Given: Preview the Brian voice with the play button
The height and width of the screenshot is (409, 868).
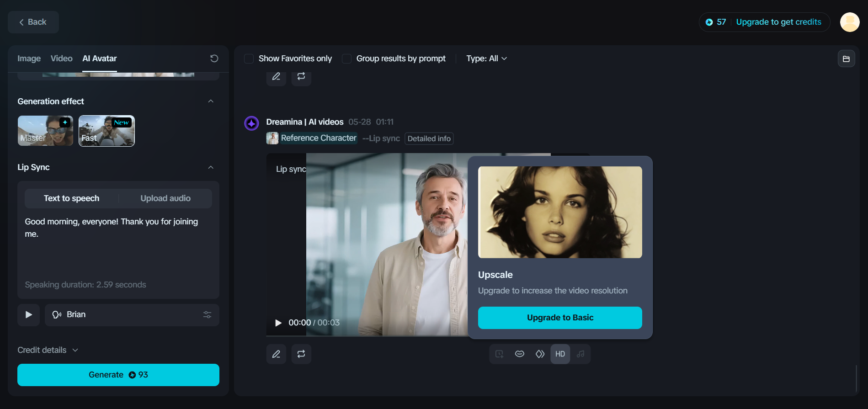Looking at the screenshot, I should point(28,315).
